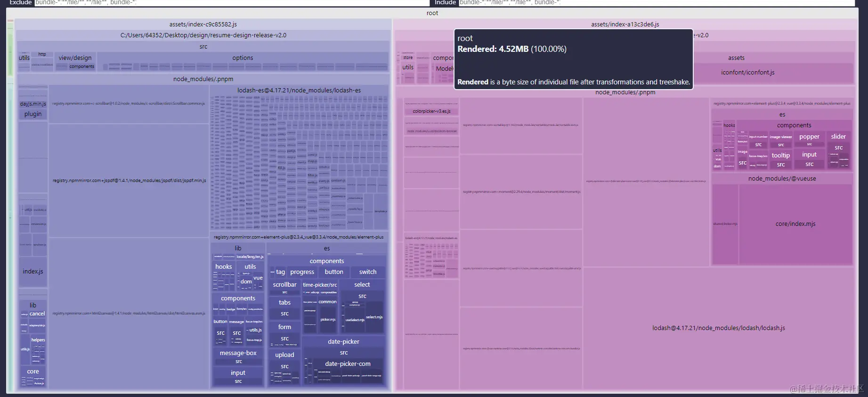
Task: Select the date-picker-com block
Action: 348,364
